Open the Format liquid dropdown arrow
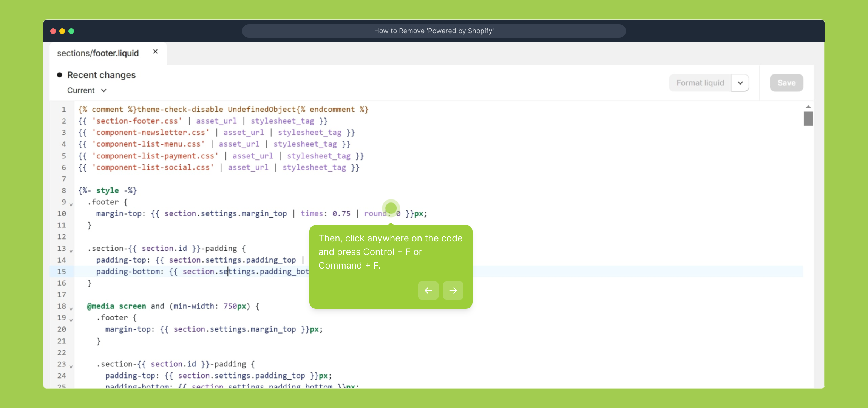Viewport: 868px width, 408px height. point(740,83)
